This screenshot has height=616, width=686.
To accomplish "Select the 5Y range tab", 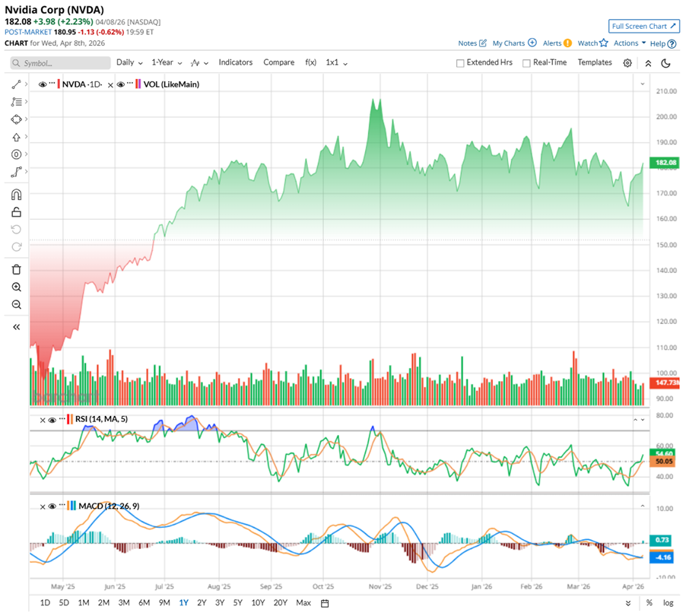I will (237, 603).
